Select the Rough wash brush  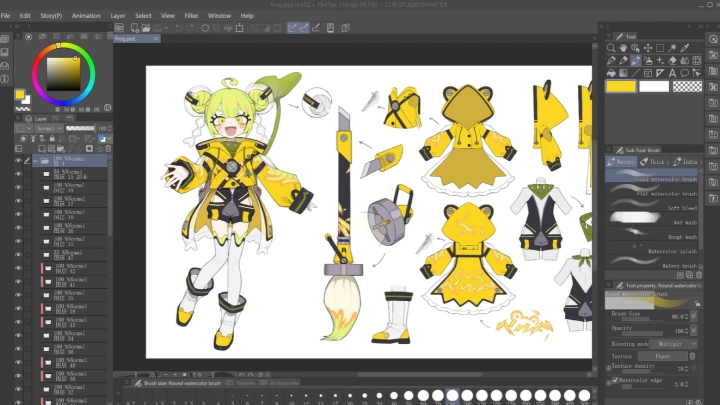pyautogui.click(x=652, y=234)
